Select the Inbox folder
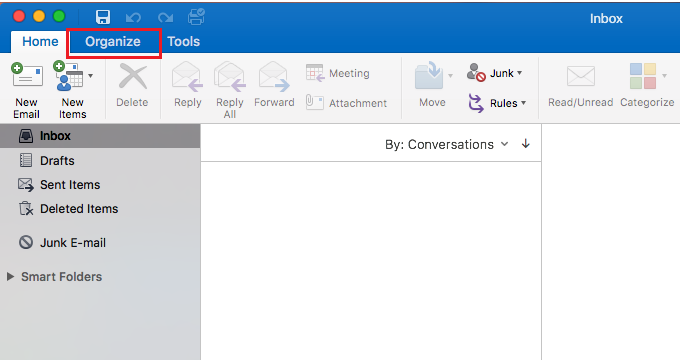The width and height of the screenshot is (680, 360). (x=100, y=136)
